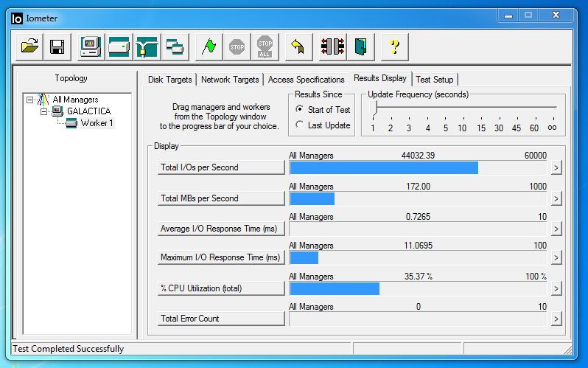Screen dimensions: 588x368
Task: Open details arrow for Maximum I/O Response Time
Action: point(556,257)
